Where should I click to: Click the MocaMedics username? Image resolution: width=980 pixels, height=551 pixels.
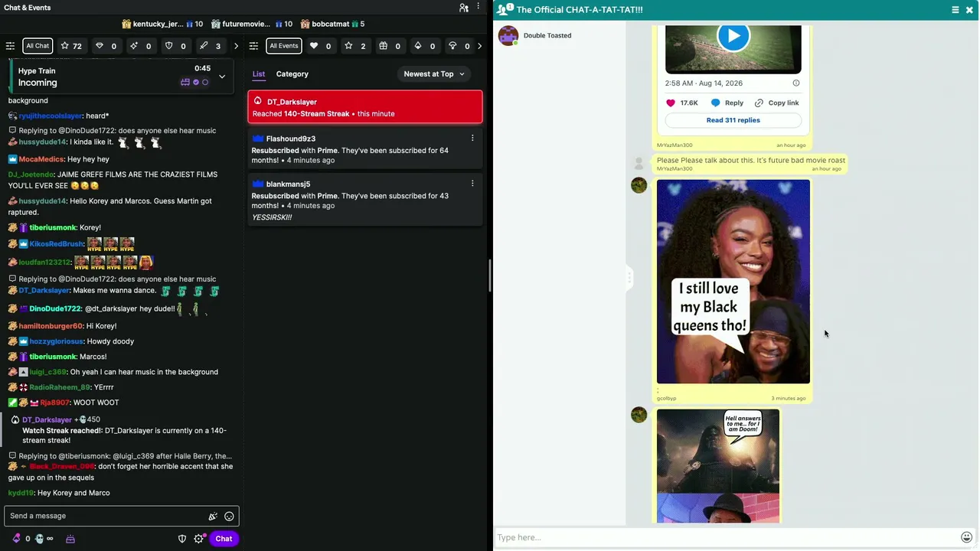point(41,159)
